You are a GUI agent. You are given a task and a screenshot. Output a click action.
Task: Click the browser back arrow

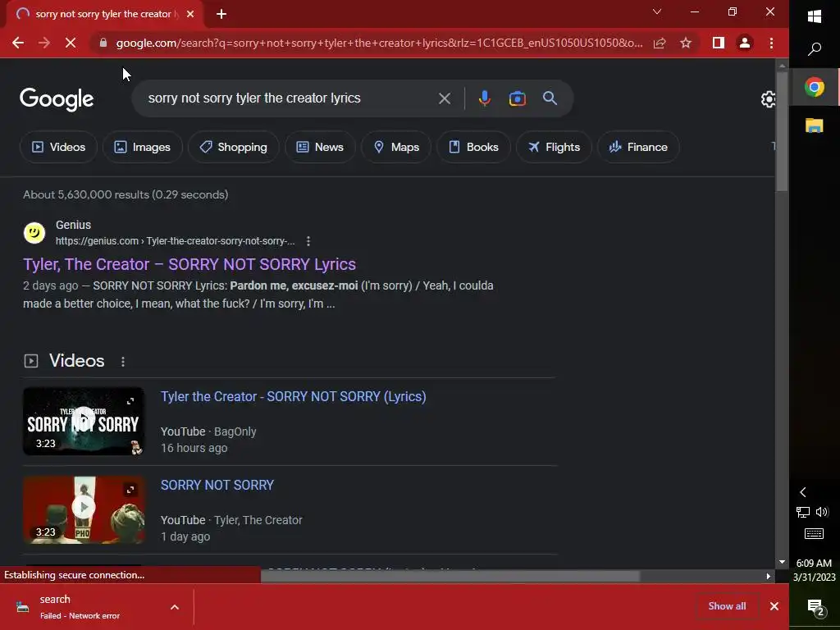[18, 43]
